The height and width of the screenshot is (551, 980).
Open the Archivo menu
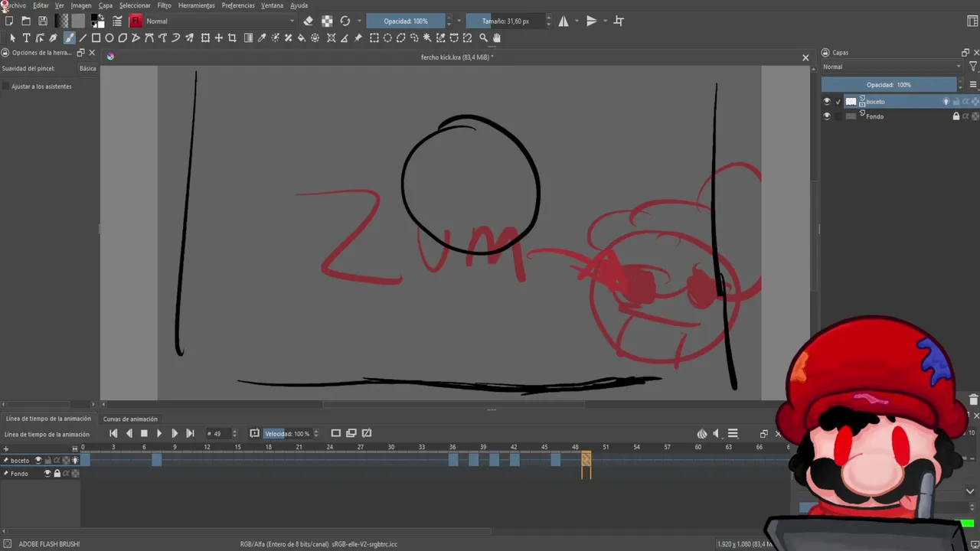[x=15, y=5]
